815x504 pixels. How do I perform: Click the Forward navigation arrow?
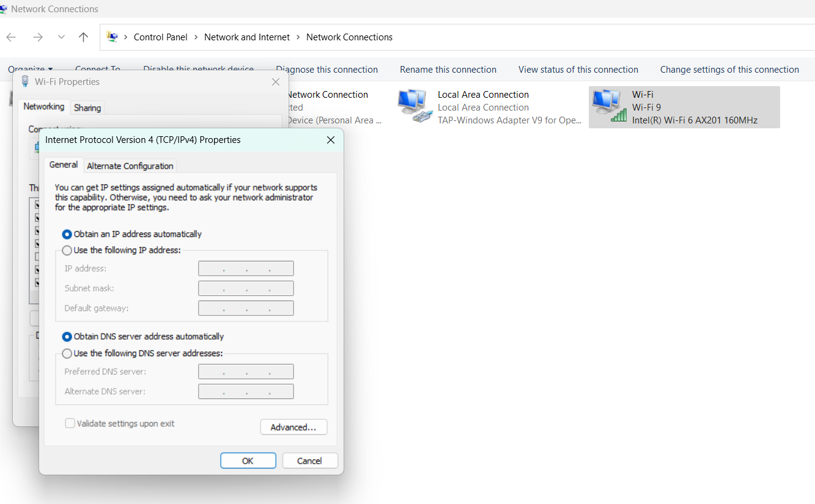click(x=38, y=37)
